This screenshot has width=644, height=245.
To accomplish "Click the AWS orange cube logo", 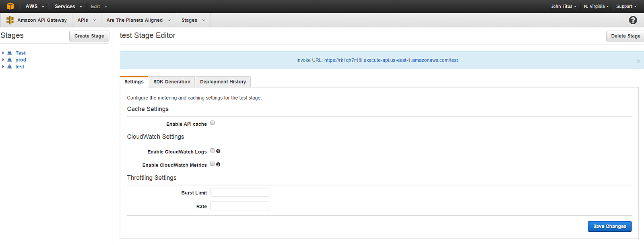I will 10,6.
